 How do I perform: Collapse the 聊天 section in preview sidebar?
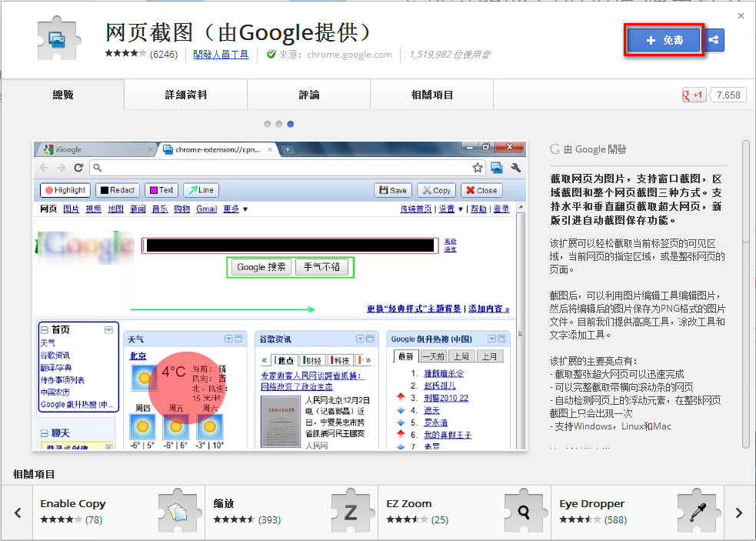coord(45,433)
